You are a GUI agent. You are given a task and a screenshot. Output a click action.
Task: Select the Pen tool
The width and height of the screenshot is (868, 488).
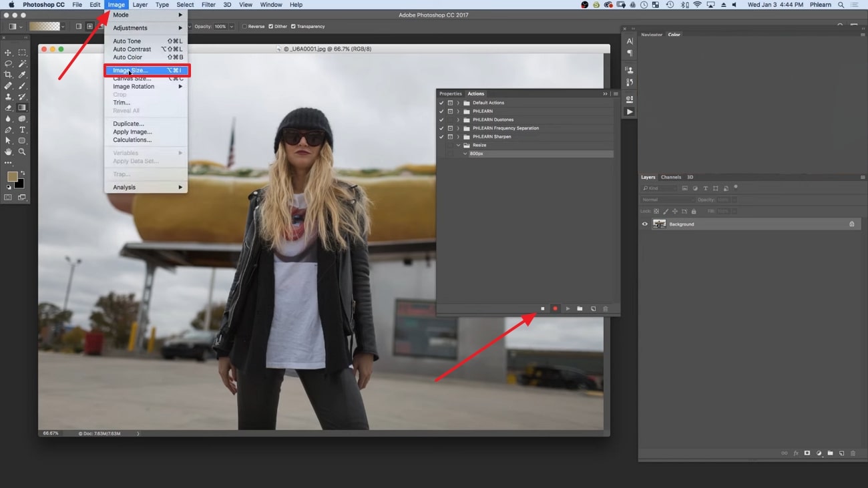point(8,130)
